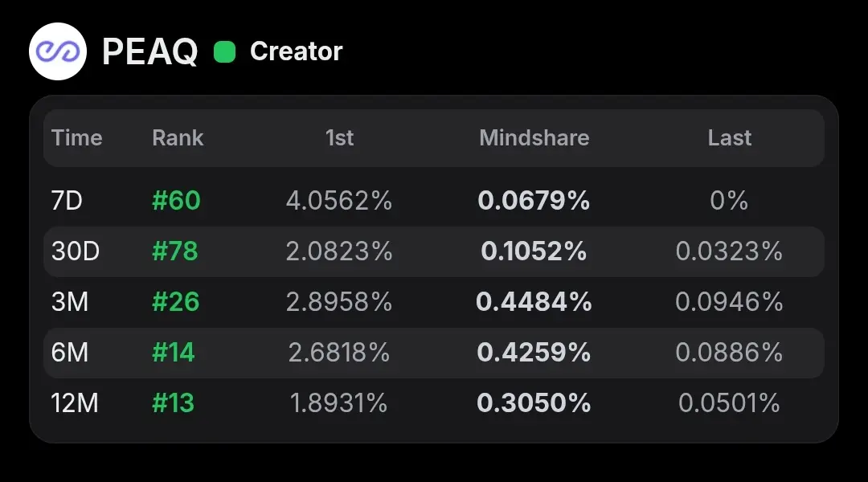This screenshot has width=868, height=482.
Task: Click the Mindshare column header
Action: tap(534, 138)
